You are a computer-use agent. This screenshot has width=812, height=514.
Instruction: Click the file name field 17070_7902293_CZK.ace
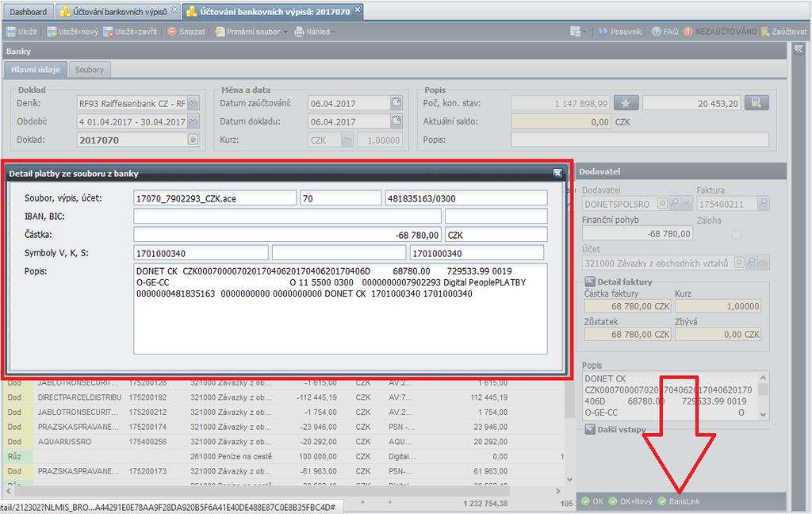coord(214,198)
